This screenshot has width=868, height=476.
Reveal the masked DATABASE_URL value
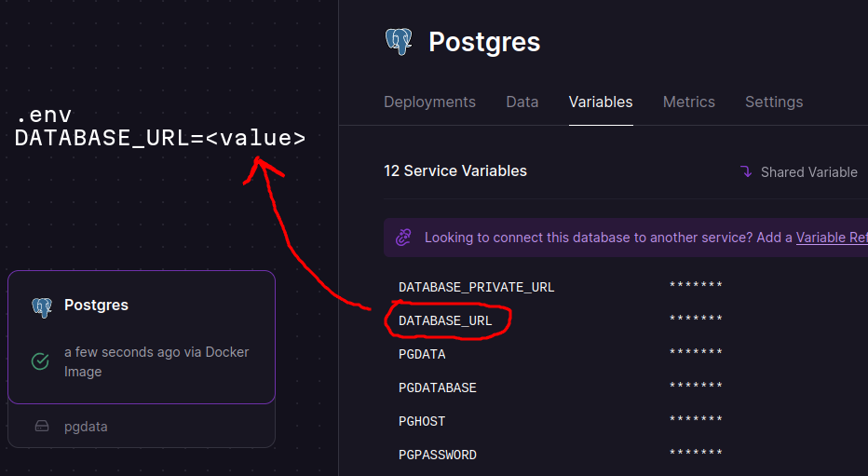point(696,320)
